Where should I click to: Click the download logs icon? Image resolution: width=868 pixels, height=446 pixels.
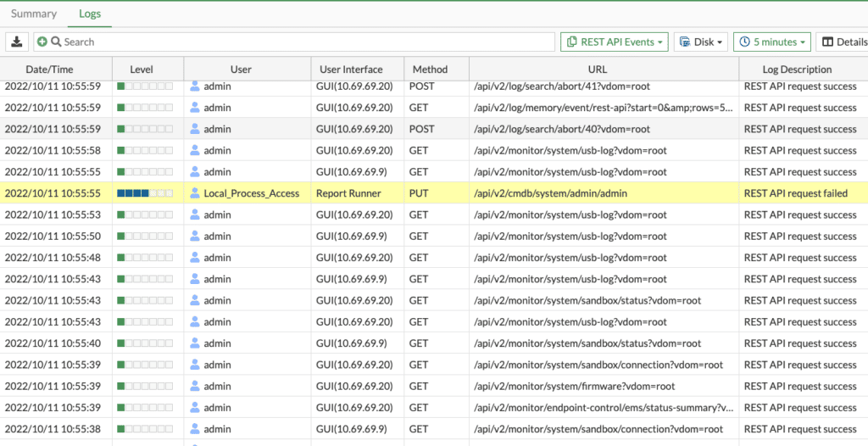(x=17, y=42)
